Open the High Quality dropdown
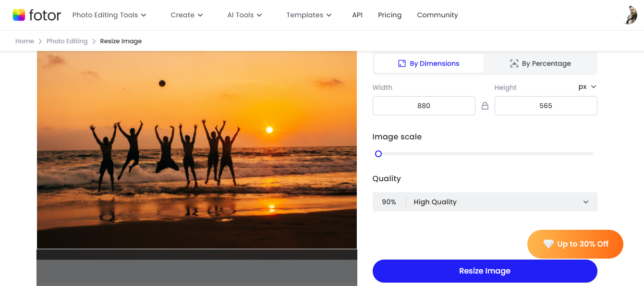 tap(485, 202)
